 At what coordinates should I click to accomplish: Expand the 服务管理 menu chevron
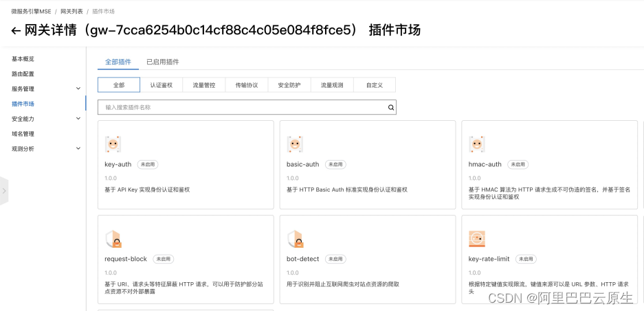pyautogui.click(x=78, y=89)
